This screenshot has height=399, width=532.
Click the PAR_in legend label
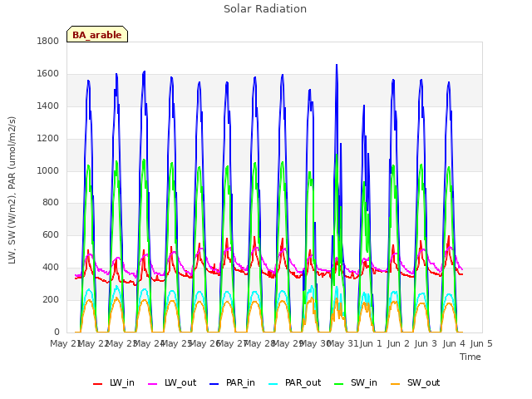[x=240, y=382]
